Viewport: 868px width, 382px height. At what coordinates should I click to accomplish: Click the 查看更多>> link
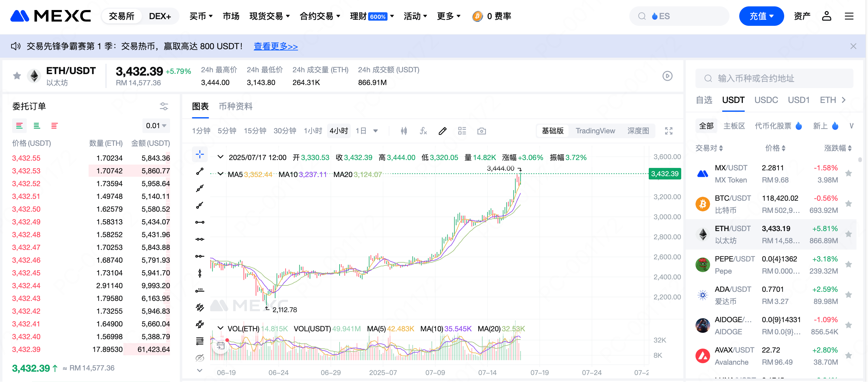pos(275,46)
